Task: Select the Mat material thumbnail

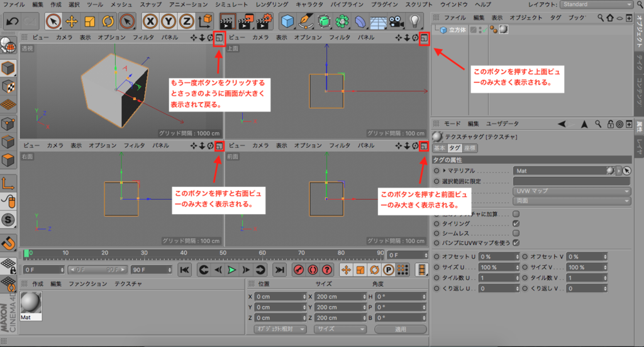Action: pos(31,306)
